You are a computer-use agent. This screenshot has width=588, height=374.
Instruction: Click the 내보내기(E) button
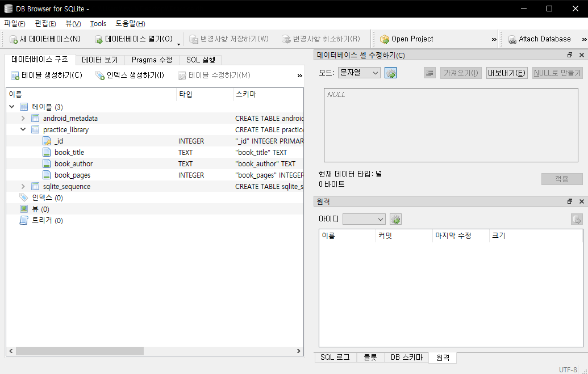coord(507,73)
